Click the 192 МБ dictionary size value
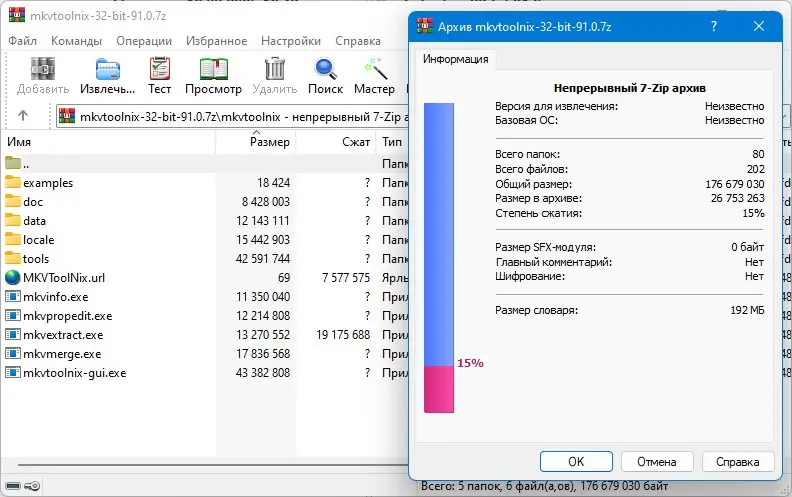Viewport: 792px width, 497px height. point(747,310)
